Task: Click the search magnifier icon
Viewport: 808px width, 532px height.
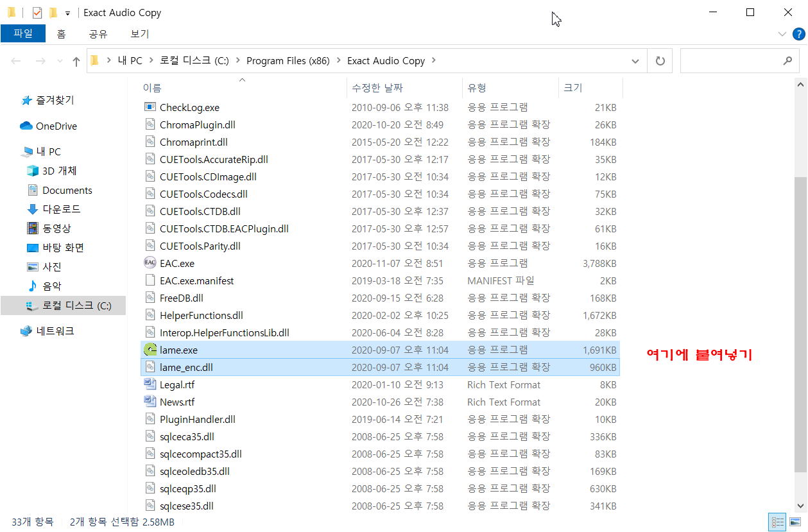Action: click(x=787, y=61)
